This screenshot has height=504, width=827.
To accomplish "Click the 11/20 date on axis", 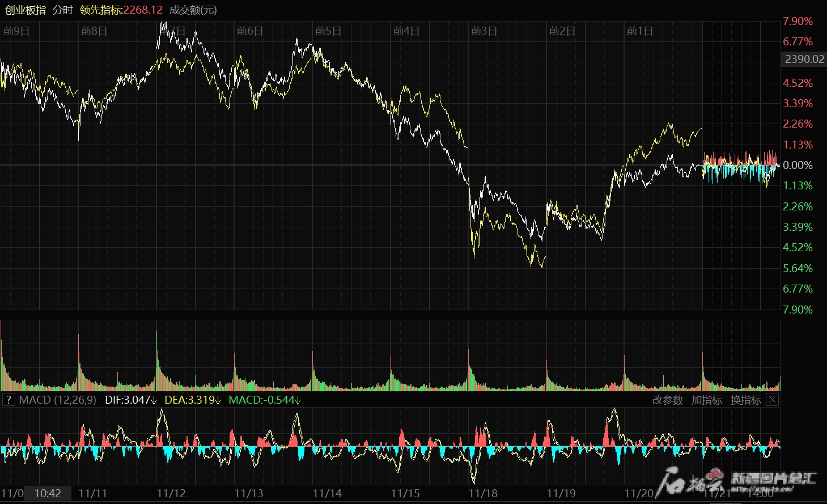I will click(x=639, y=493).
